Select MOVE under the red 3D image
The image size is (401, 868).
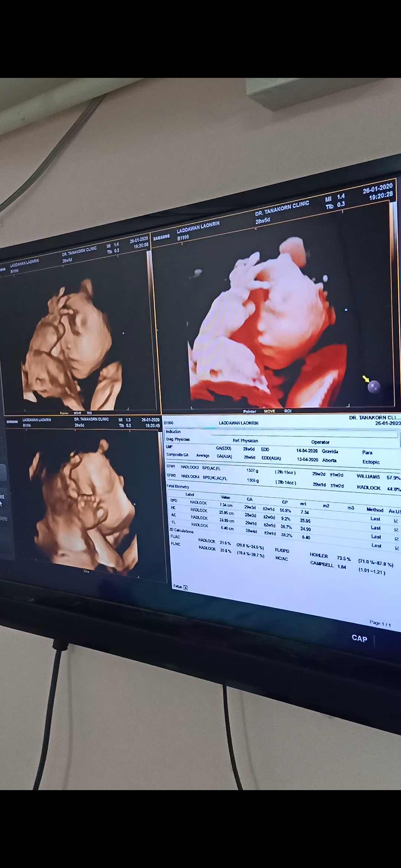(x=270, y=411)
